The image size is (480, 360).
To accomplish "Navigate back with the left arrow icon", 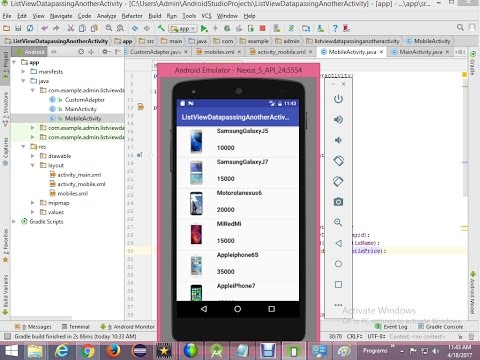I will point(135,28).
